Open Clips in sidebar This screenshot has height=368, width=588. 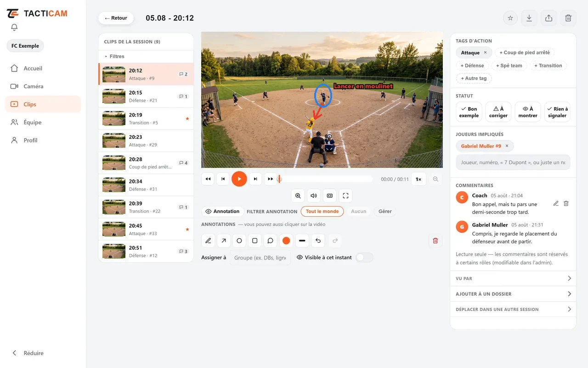pyautogui.click(x=43, y=104)
